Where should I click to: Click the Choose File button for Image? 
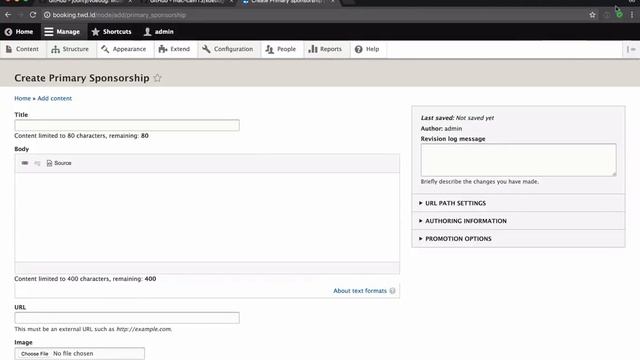click(35, 353)
